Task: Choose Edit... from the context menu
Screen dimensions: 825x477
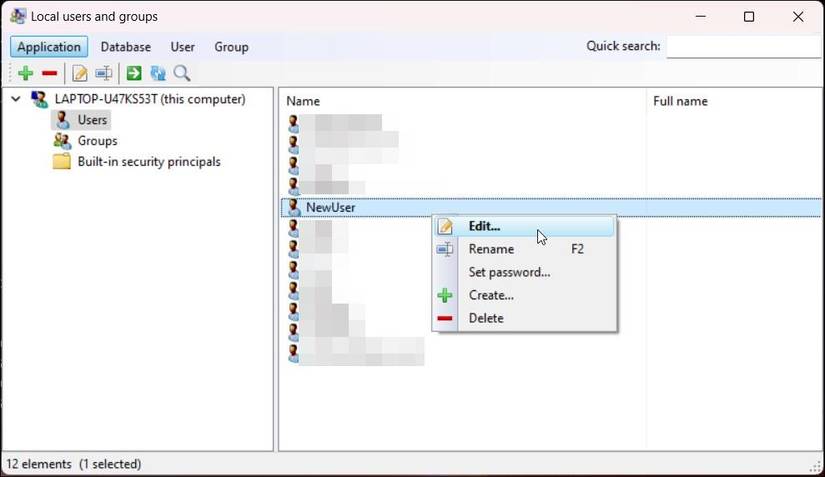Action: tap(524, 226)
